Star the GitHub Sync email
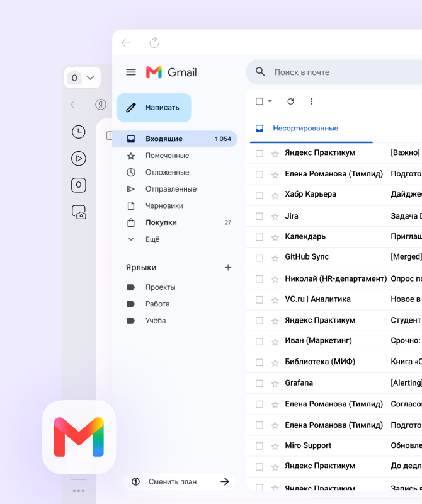 pyautogui.click(x=275, y=258)
